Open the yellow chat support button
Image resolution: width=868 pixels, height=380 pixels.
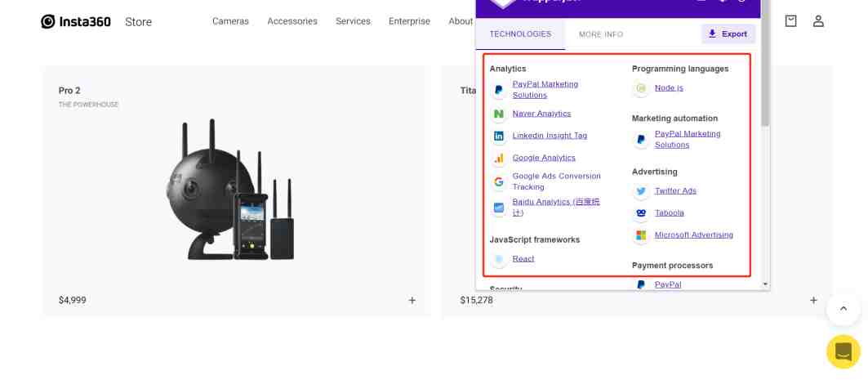coord(843,351)
